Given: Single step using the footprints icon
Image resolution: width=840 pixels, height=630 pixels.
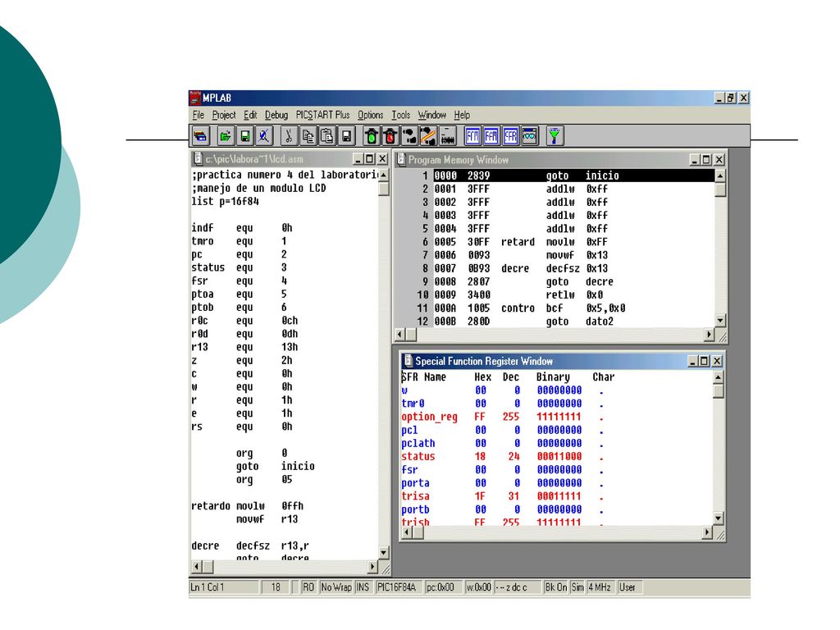Looking at the screenshot, I should (410, 136).
